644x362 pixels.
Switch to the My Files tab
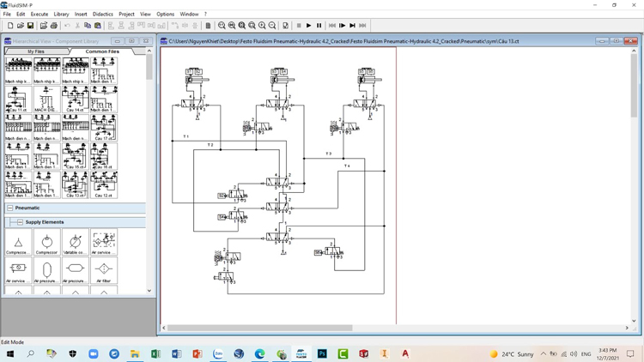pyautogui.click(x=35, y=51)
